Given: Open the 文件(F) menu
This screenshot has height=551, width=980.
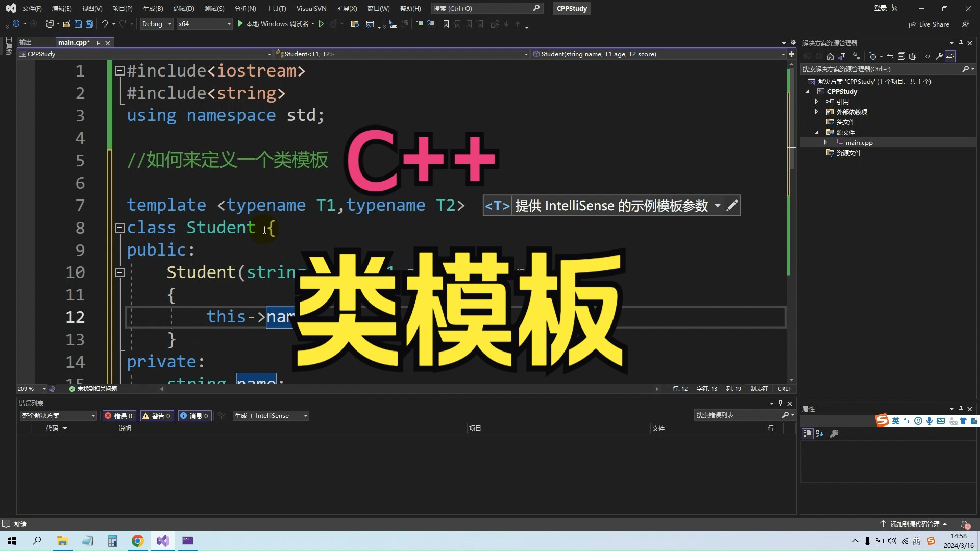Looking at the screenshot, I should pos(32,8).
